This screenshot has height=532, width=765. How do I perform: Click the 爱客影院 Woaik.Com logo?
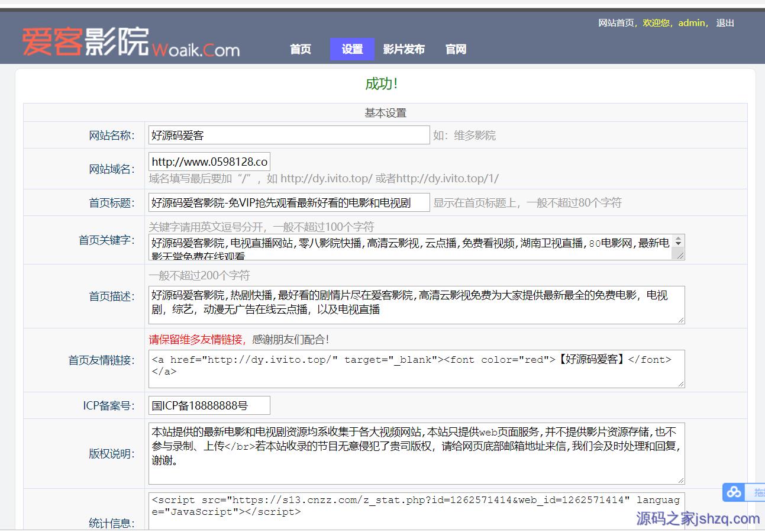coord(131,43)
